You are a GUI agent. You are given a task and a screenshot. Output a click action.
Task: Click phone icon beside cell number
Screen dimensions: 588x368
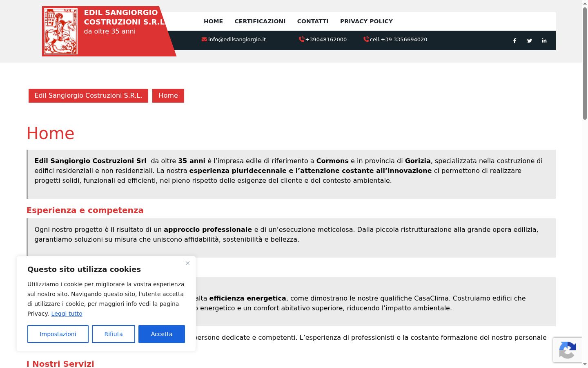366,39
